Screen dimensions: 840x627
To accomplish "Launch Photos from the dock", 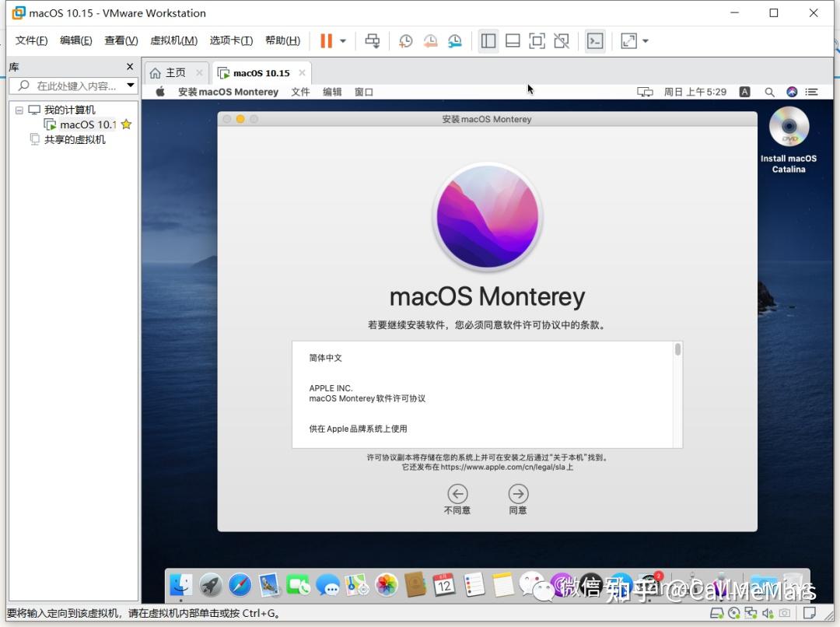I will pos(387,585).
